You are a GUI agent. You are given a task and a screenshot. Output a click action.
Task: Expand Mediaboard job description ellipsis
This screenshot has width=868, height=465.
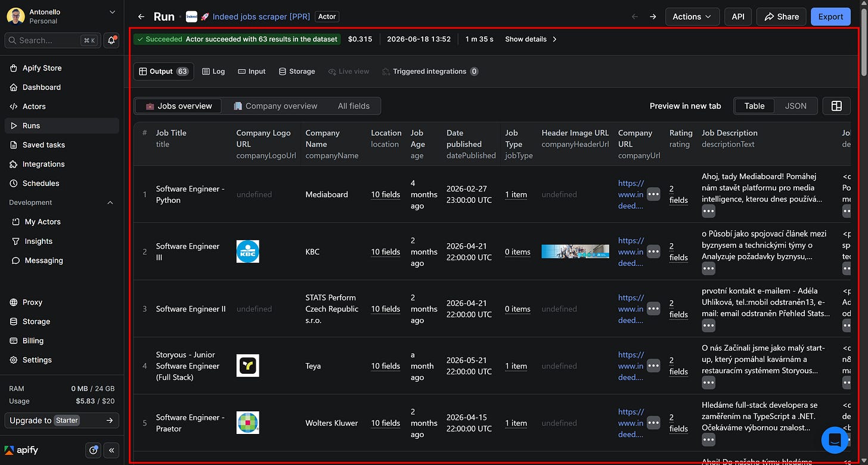(x=708, y=211)
